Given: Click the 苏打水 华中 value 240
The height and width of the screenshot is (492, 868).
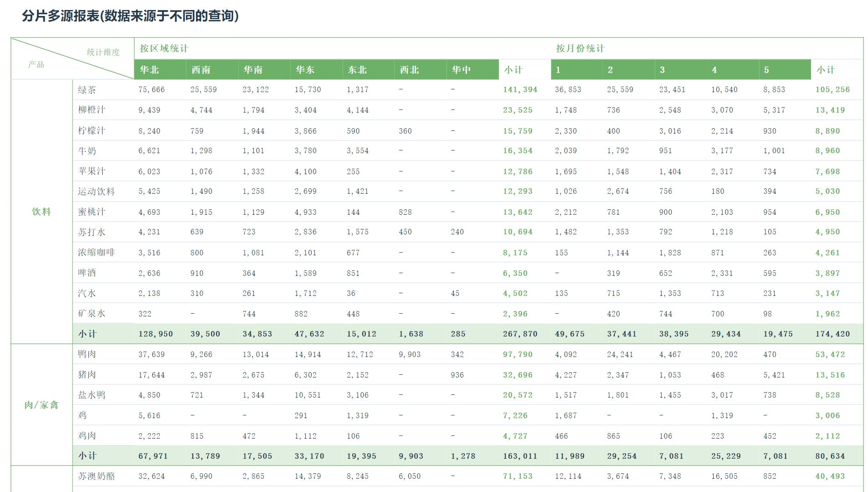Looking at the screenshot, I should tap(457, 232).
